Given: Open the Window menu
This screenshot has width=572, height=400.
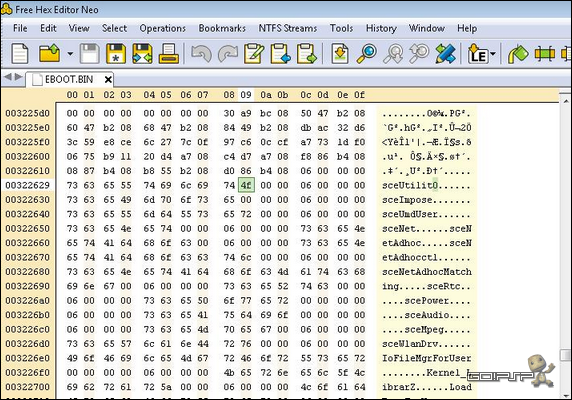Looking at the screenshot, I should [x=427, y=28].
